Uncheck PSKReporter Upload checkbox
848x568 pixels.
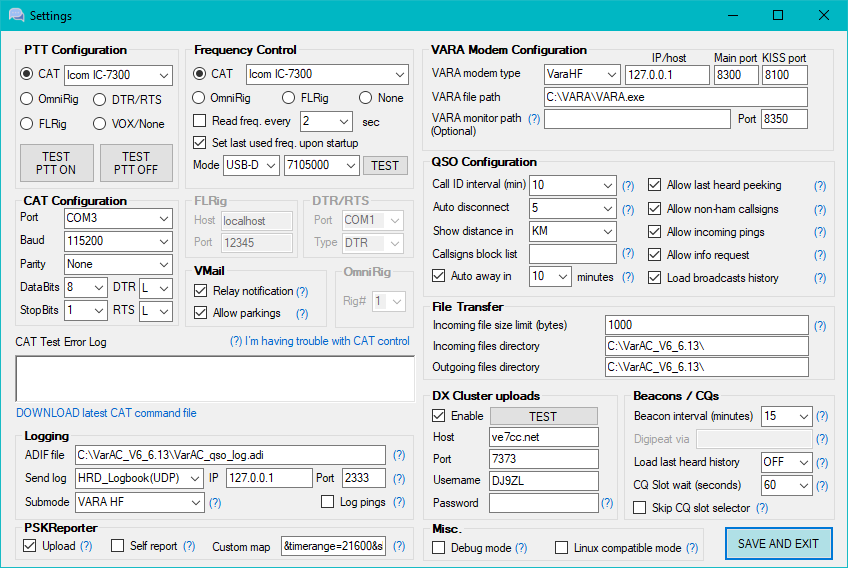29,546
